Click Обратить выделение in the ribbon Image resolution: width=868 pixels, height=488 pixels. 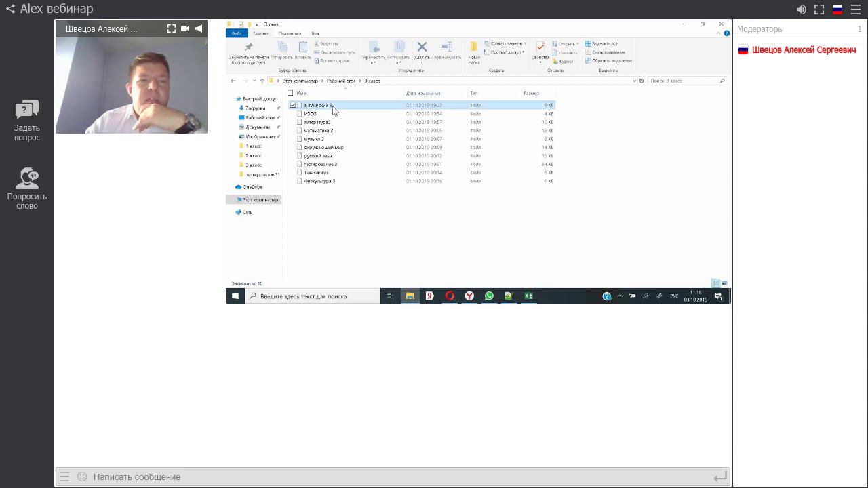click(608, 60)
